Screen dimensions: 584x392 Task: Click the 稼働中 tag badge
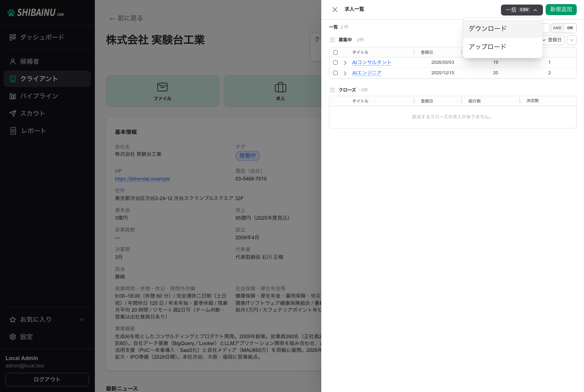point(248,156)
